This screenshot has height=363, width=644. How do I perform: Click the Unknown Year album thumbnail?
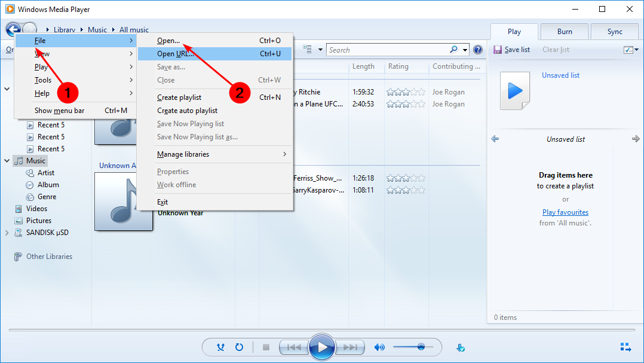pos(123,202)
